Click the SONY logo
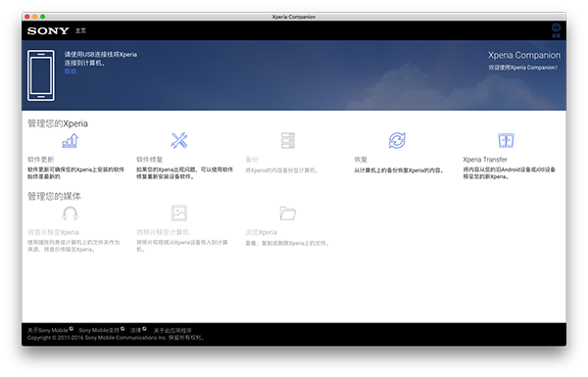This screenshot has height=377, width=588. pos(48,30)
